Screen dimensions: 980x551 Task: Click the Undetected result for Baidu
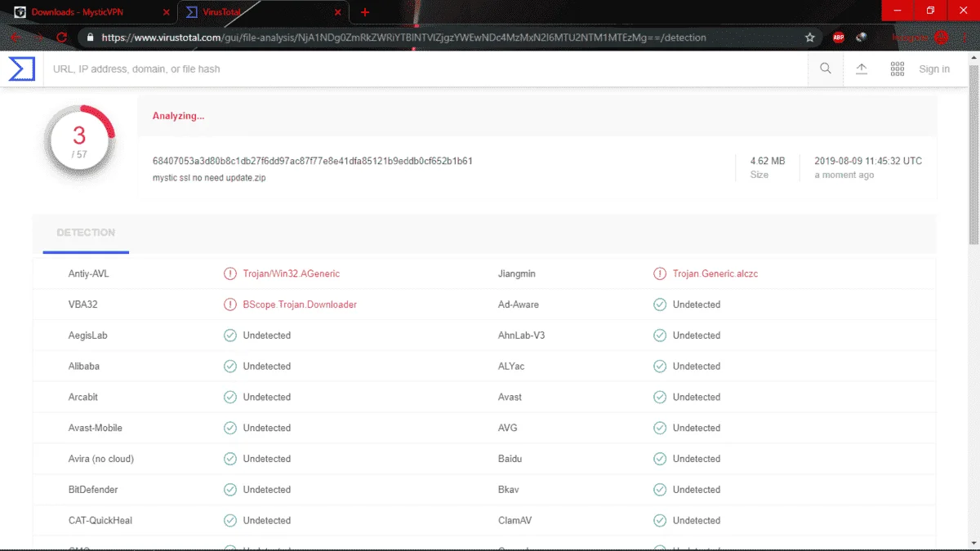pyautogui.click(x=697, y=459)
